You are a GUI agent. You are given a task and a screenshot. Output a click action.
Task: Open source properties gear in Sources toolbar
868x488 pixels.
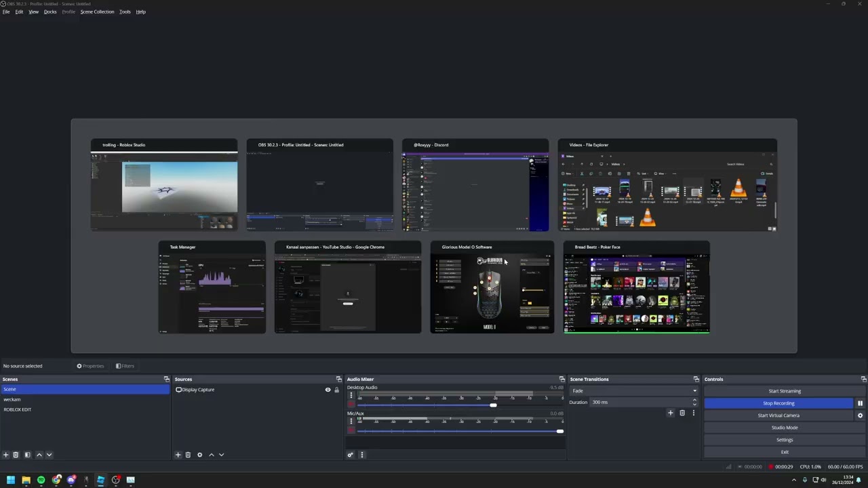(199, 455)
